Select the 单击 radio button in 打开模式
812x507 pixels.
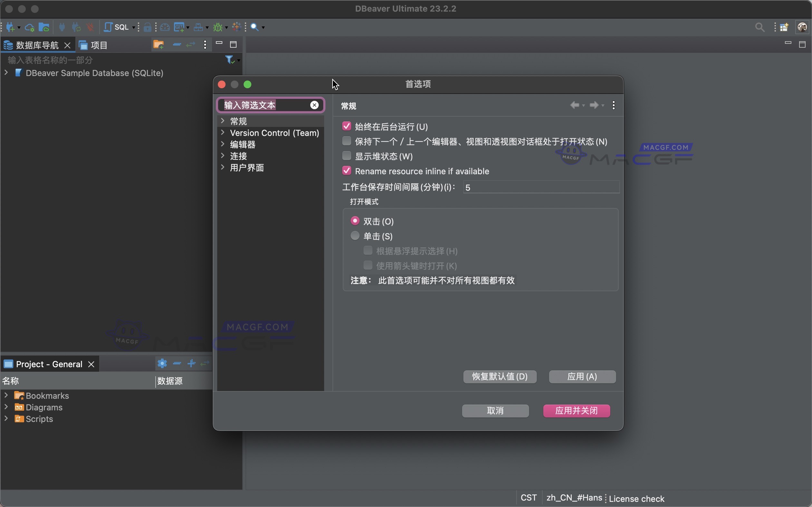pyautogui.click(x=355, y=236)
